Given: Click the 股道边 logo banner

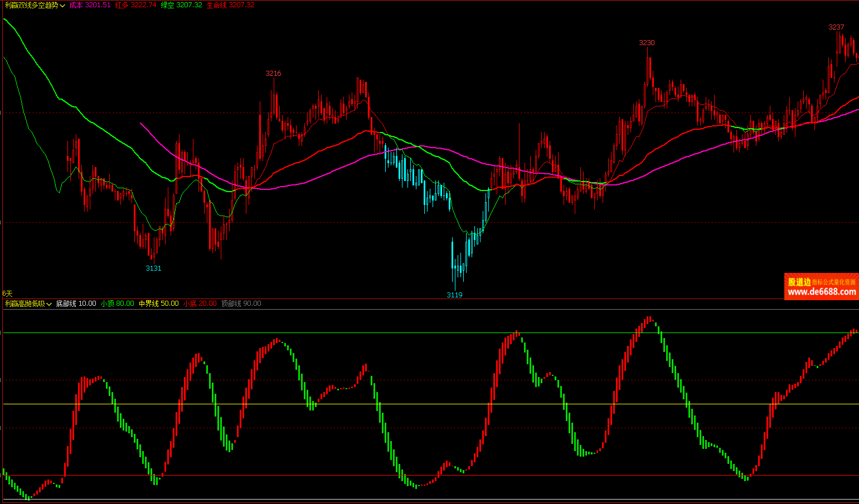Looking at the screenshot, I should click(x=799, y=282).
